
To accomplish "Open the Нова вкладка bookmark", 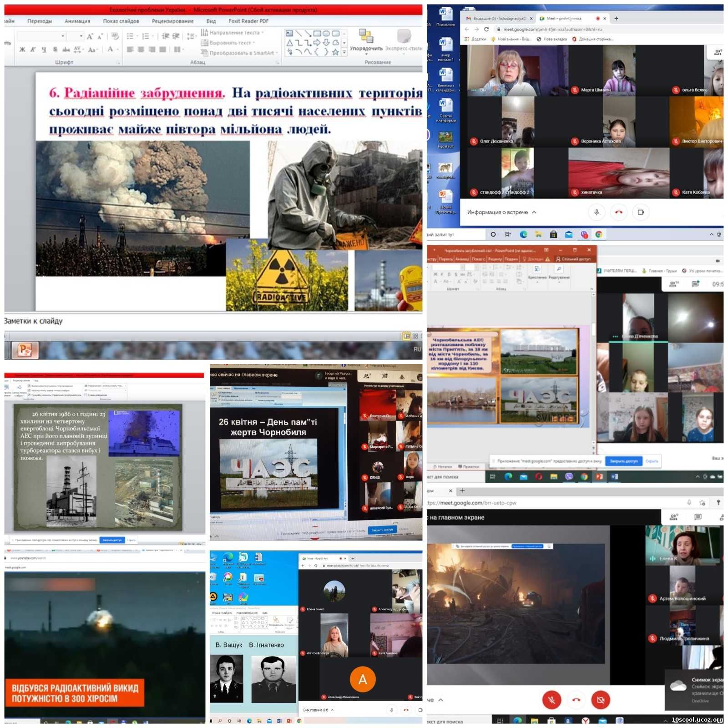I will [552, 39].
